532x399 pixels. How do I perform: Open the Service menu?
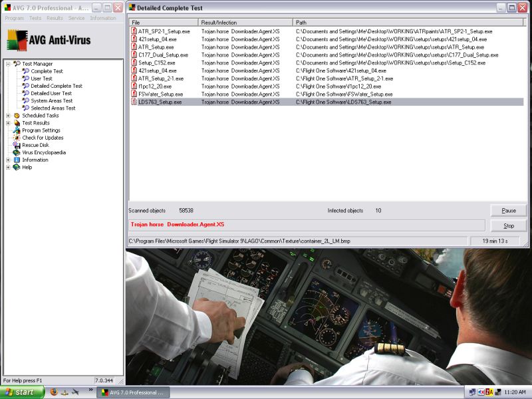[76, 18]
